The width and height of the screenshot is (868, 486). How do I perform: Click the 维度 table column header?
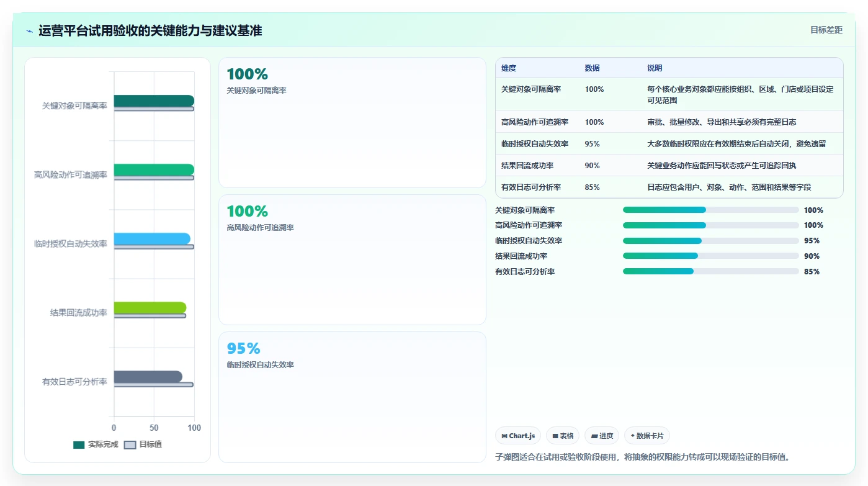(x=509, y=68)
